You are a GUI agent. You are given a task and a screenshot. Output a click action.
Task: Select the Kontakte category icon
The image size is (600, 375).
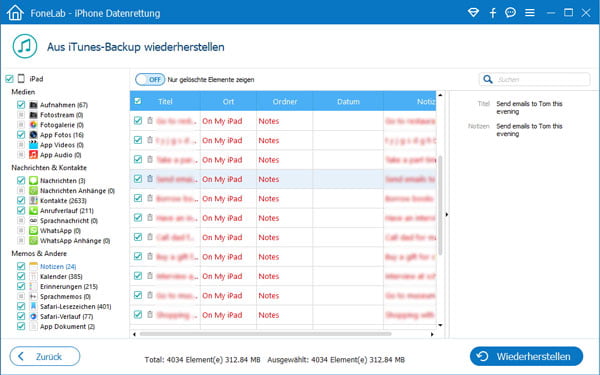click(33, 201)
